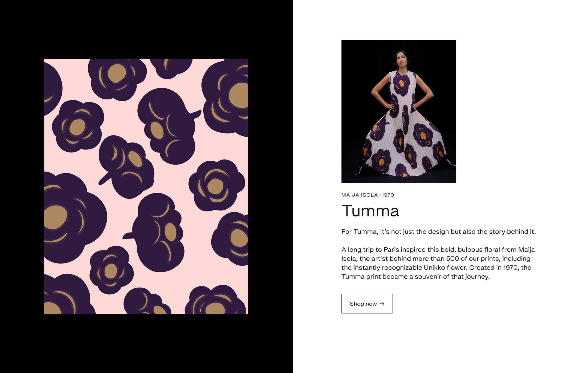The image size is (588, 373).
Task: Click the large Tumma floral pattern image
Action: click(x=146, y=186)
